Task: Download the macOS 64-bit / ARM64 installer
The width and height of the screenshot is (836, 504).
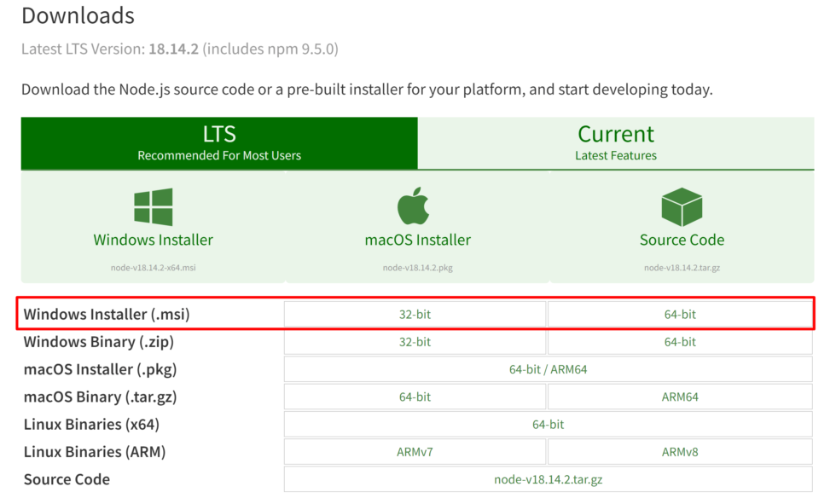Action: click(547, 369)
